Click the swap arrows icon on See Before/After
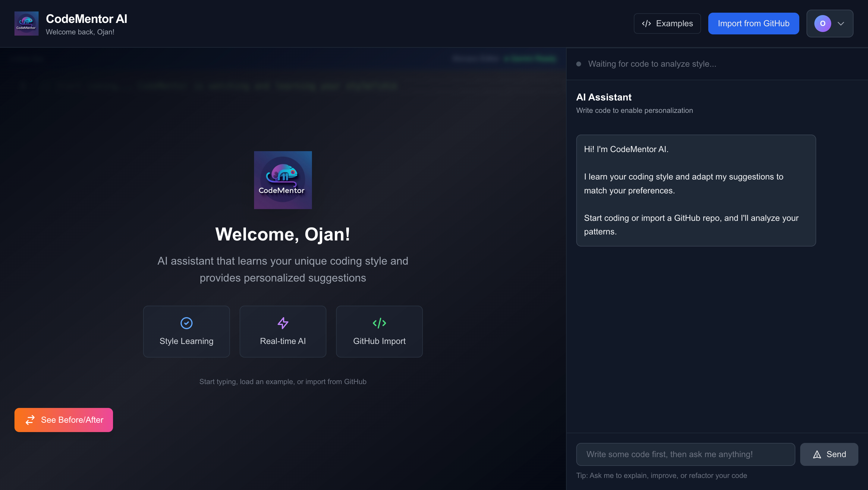 pyautogui.click(x=30, y=419)
